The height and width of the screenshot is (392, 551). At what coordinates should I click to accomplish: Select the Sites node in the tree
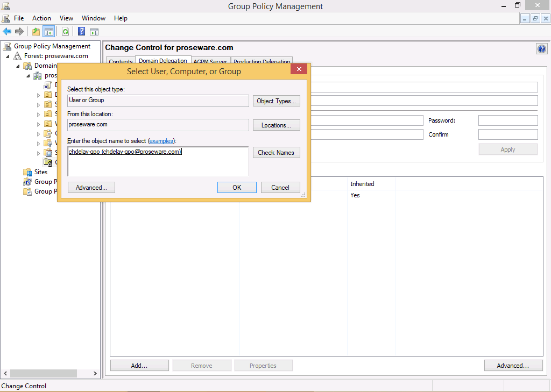[x=40, y=172]
